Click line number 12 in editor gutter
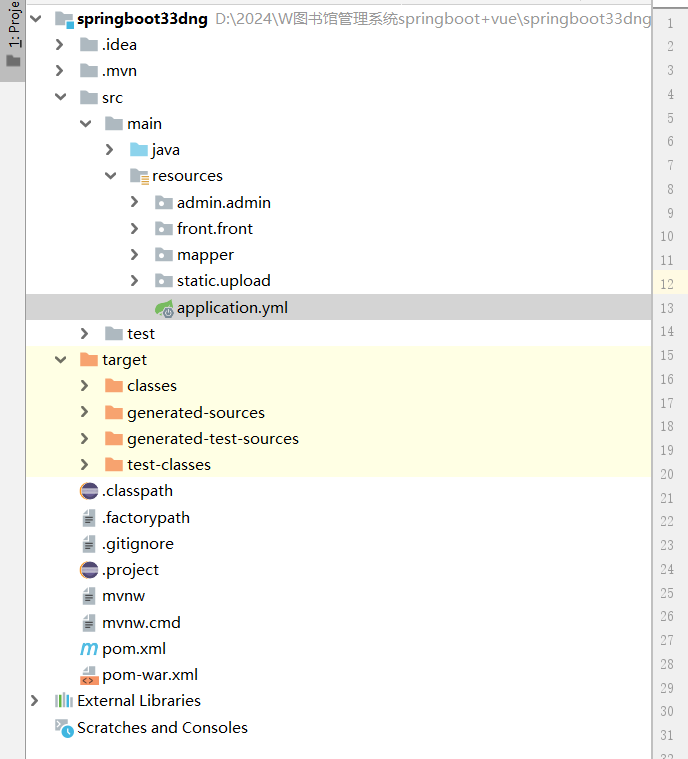The width and height of the screenshot is (688, 759). point(667,284)
